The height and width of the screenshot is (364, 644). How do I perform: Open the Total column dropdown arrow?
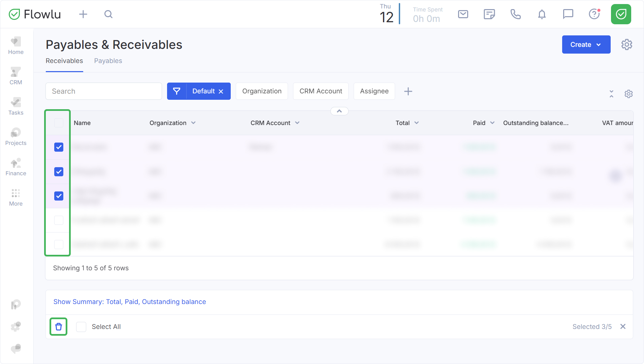[x=417, y=123]
